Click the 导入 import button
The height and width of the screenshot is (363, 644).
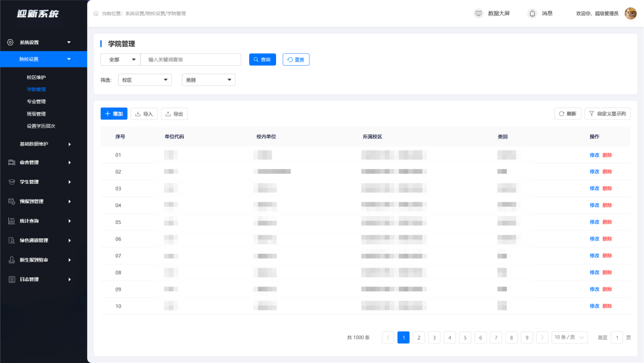[x=144, y=114]
